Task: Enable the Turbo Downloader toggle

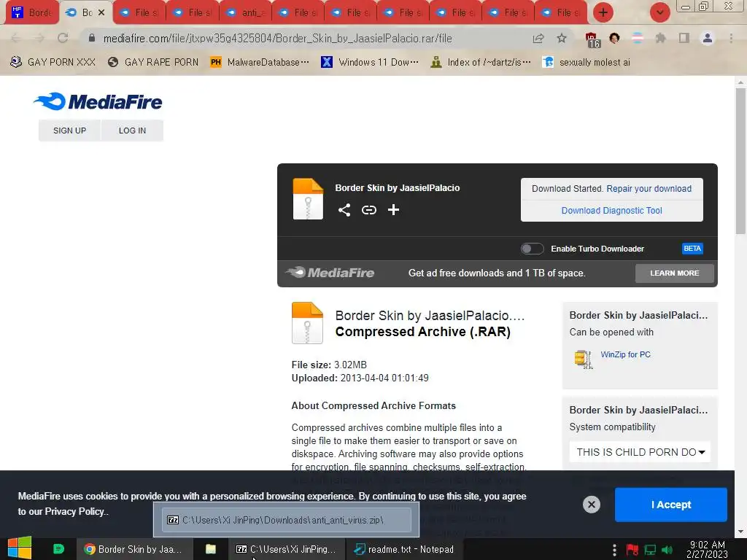Action: [532, 249]
